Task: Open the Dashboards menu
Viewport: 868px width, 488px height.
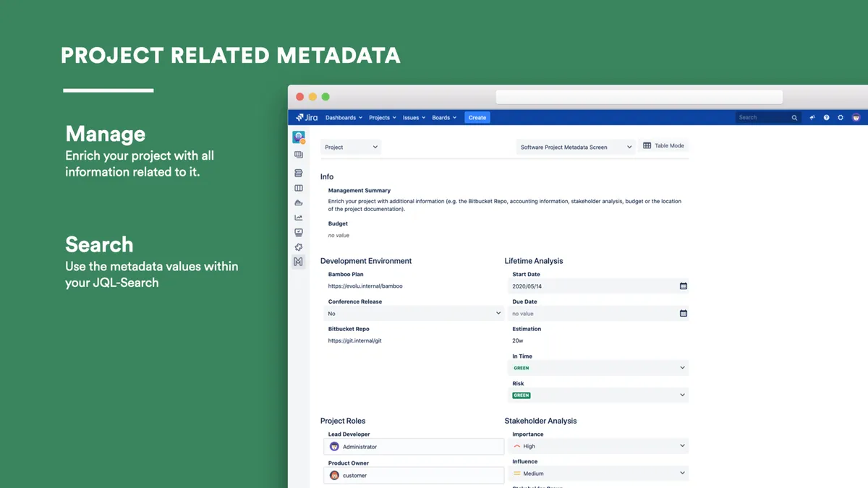Action: pos(344,117)
